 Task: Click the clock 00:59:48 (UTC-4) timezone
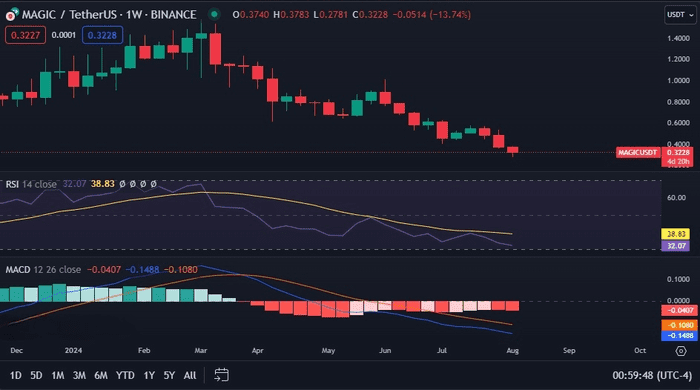[x=652, y=375]
